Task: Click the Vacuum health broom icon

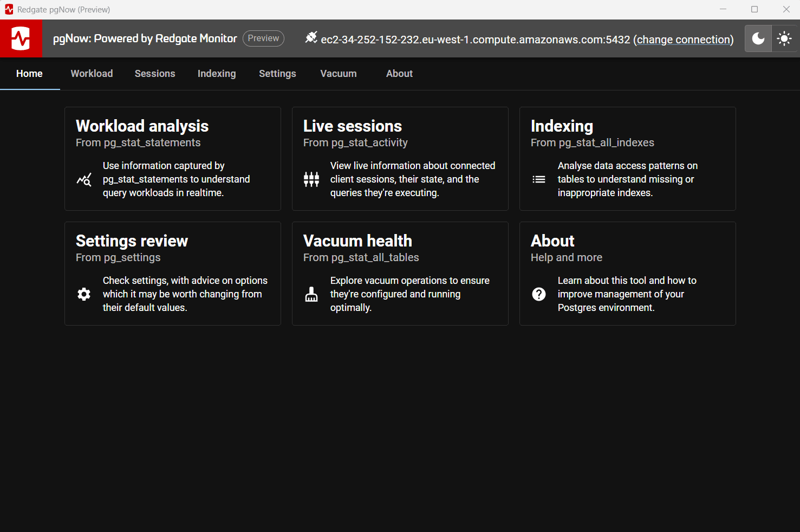Action: 311,294
